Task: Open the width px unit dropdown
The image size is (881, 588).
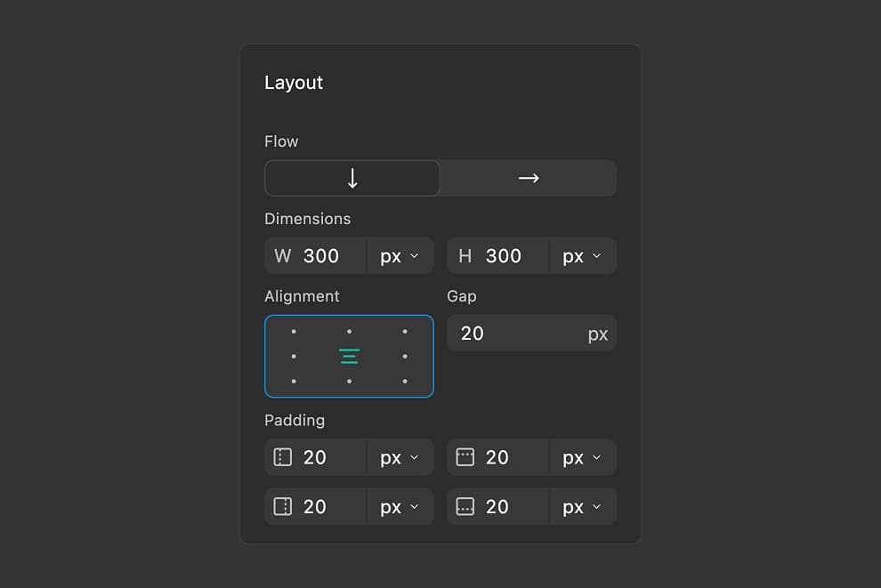Action: click(x=400, y=255)
